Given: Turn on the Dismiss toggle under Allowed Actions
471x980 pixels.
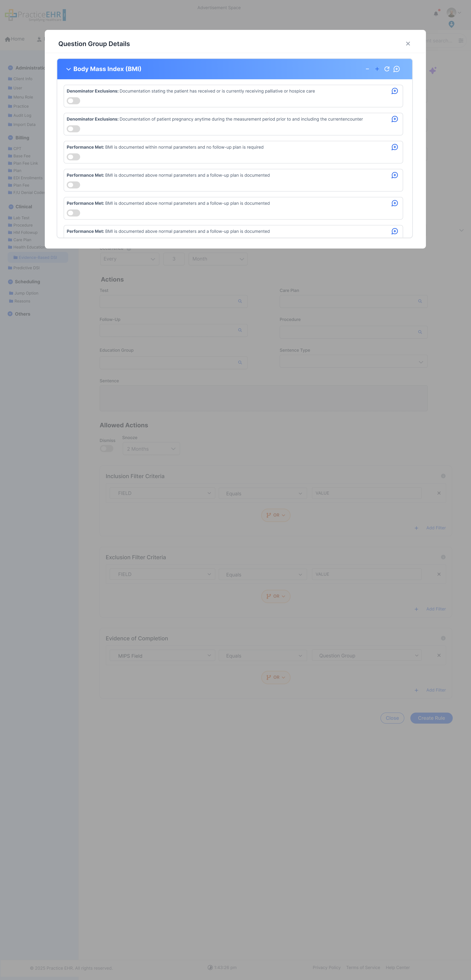Looking at the screenshot, I should click(106, 448).
